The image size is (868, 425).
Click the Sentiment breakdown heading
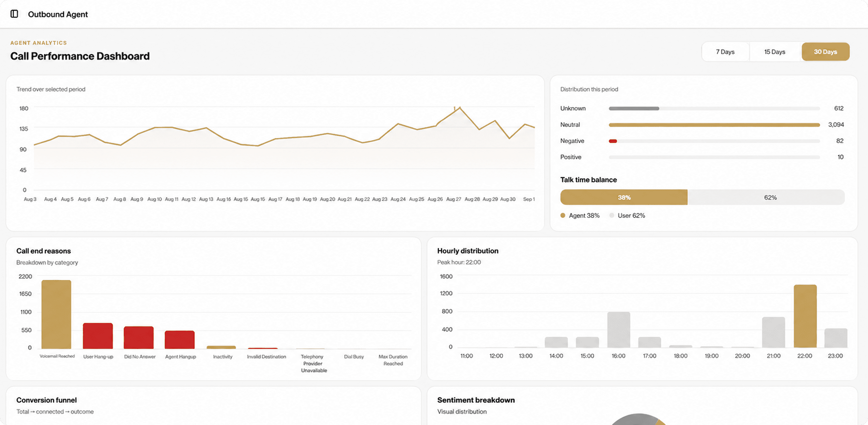(x=476, y=400)
